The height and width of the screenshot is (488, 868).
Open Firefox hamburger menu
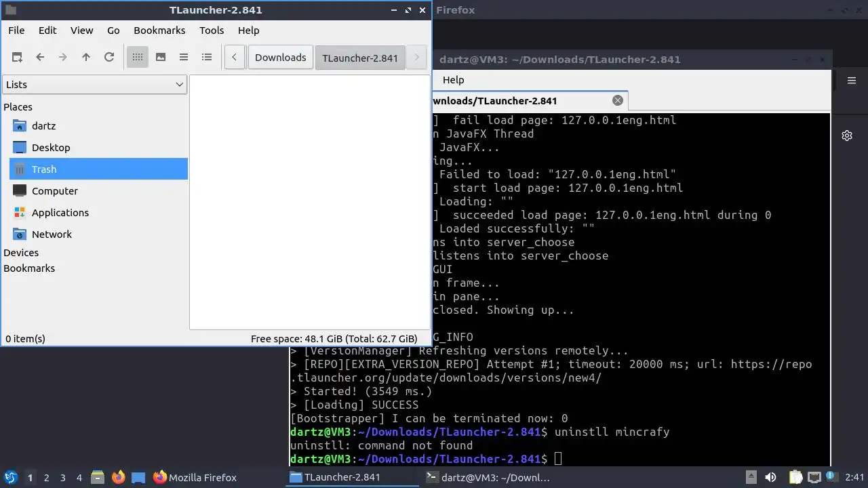click(x=852, y=81)
